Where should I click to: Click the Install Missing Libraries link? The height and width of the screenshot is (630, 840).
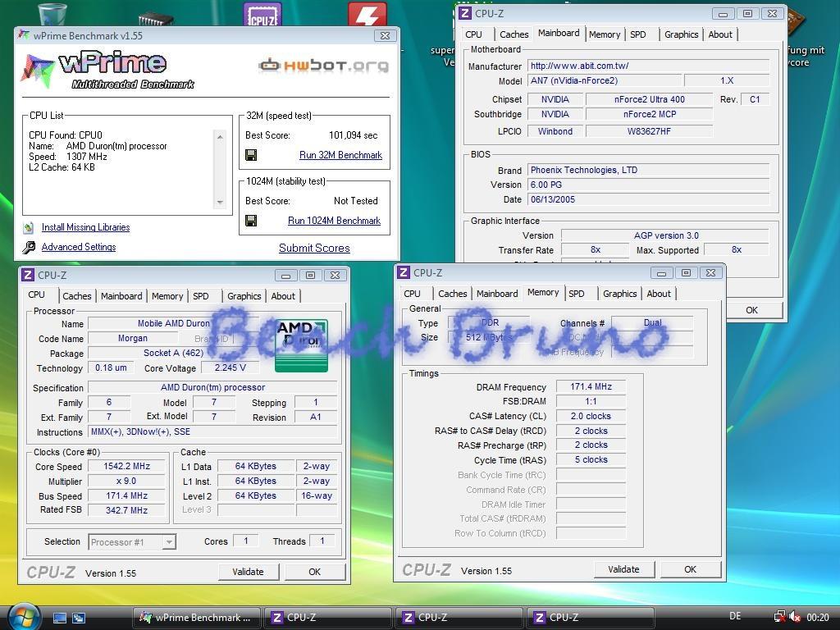point(85,227)
